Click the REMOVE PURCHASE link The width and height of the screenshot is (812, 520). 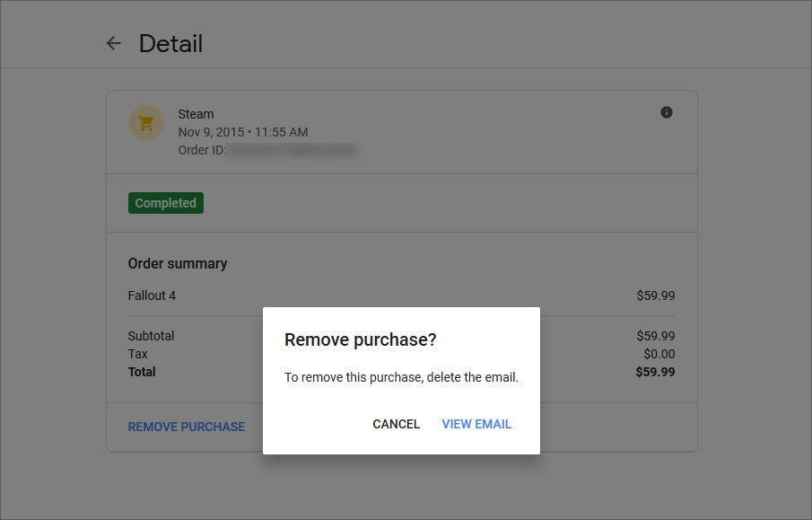tap(187, 427)
